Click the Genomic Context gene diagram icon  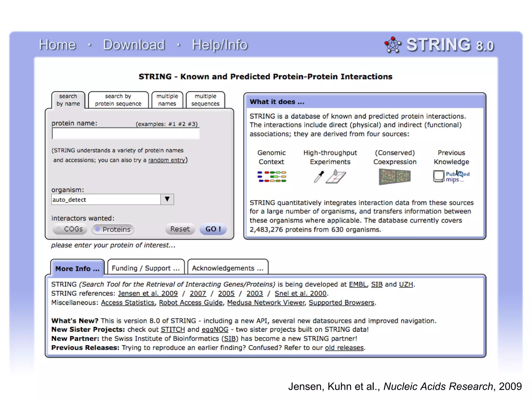(272, 177)
